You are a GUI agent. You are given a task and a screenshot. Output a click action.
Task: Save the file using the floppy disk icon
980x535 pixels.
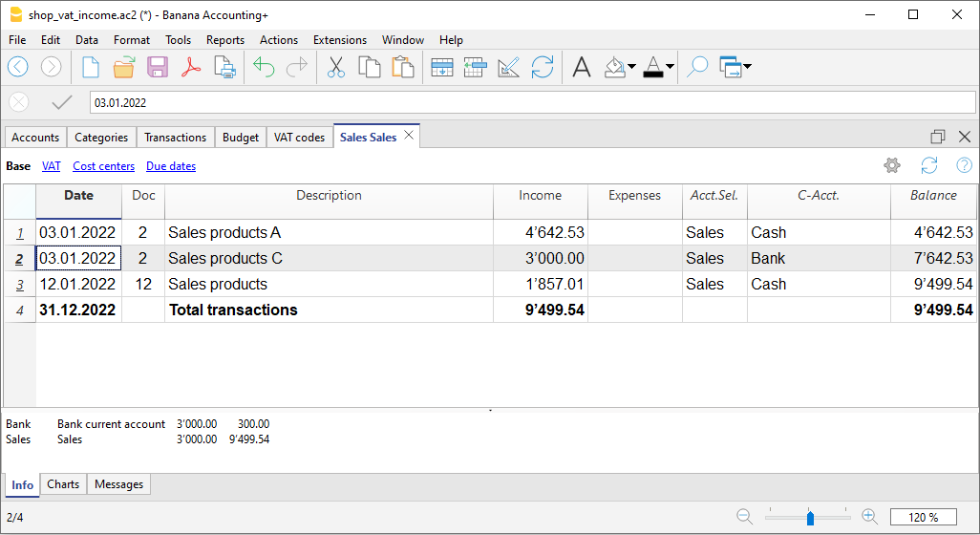[158, 67]
